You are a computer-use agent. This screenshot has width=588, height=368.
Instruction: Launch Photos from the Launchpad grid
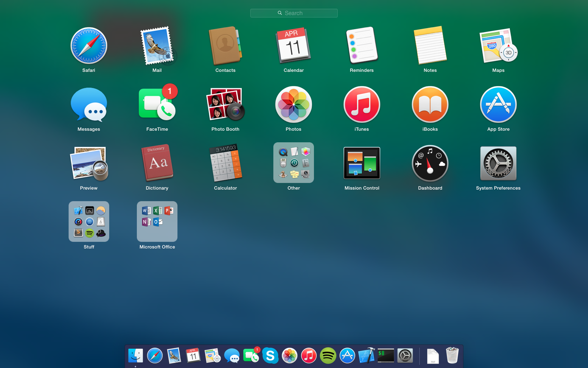pyautogui.click(x=294, y=104)
